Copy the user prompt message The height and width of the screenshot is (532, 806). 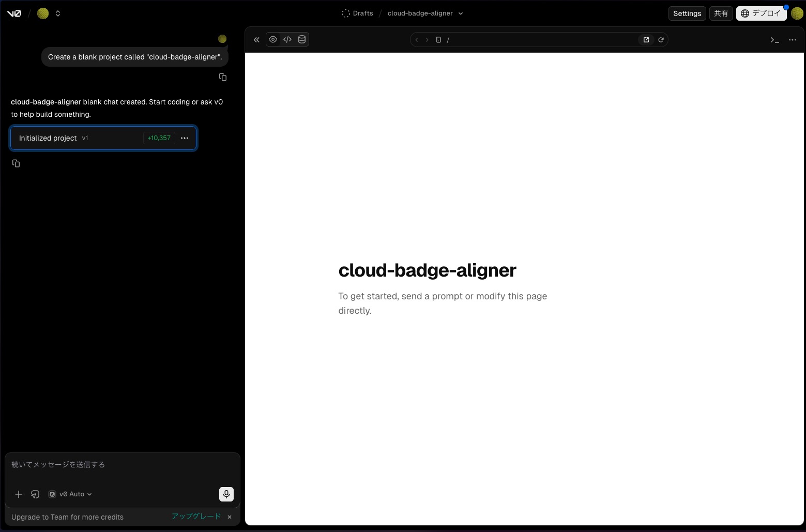[x=223, y=77]
